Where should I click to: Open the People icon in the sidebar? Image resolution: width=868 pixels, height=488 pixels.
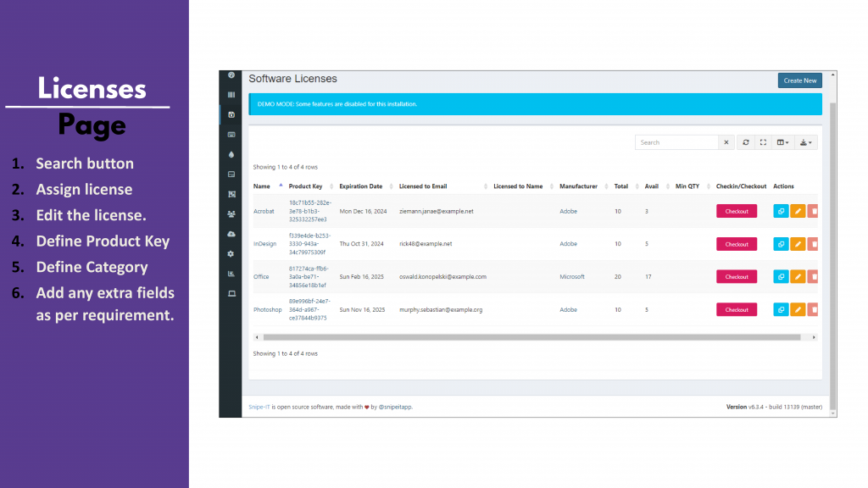point(231,214)
